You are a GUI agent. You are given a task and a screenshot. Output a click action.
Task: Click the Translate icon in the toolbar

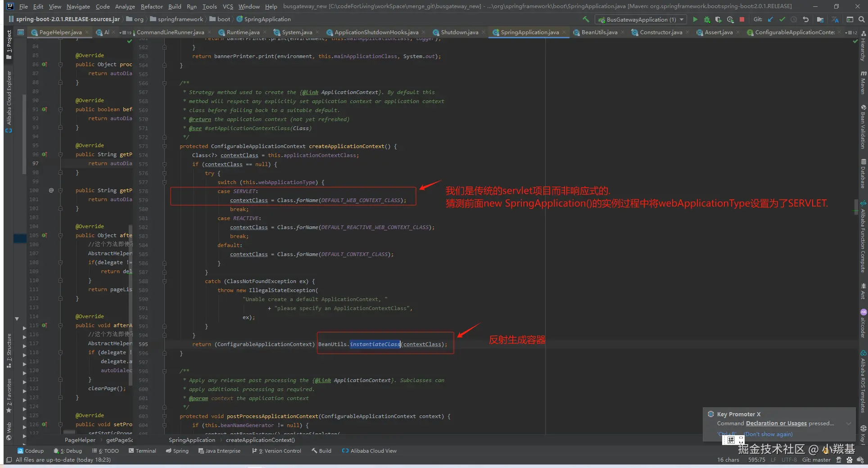(835, 19)
